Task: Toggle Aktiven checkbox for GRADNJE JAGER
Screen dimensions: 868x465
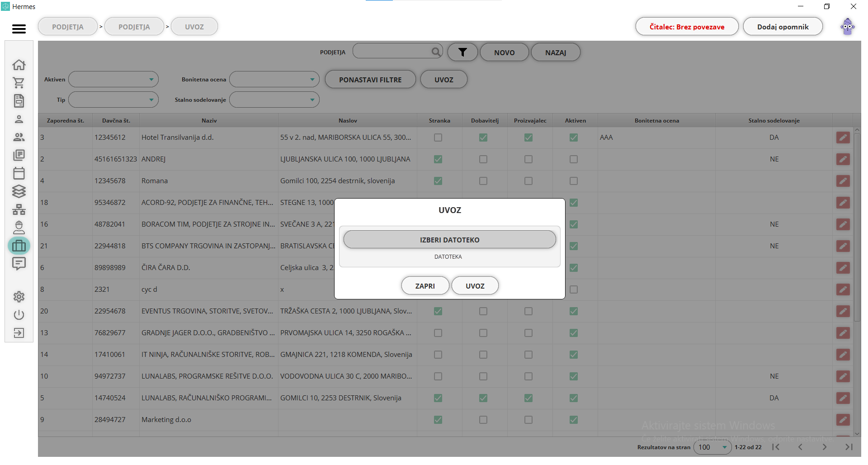Action: [x=574, y=333]
